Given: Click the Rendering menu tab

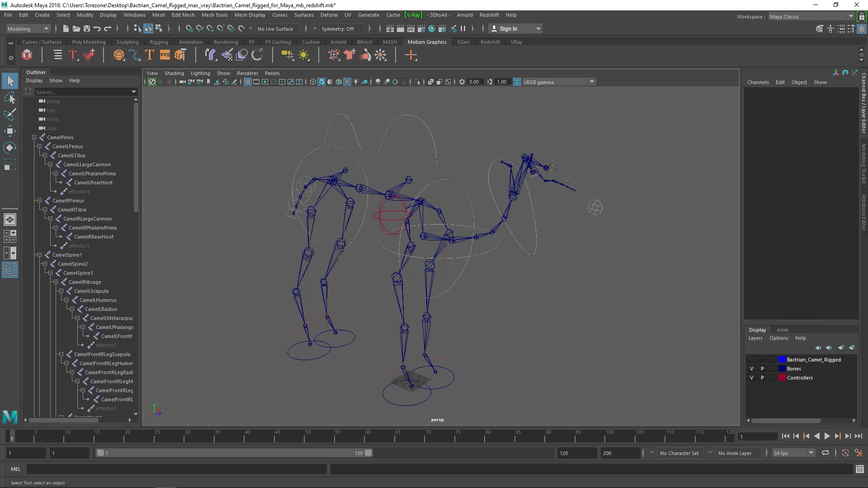Looking at the screenshot, I should (x=225, y=41).
